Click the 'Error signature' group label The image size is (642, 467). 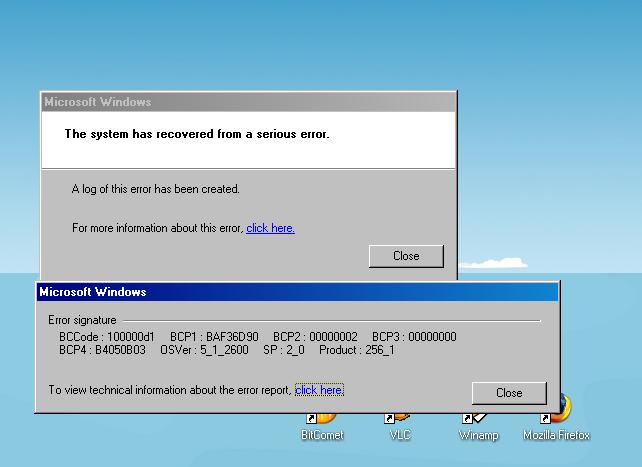(82, 320)
